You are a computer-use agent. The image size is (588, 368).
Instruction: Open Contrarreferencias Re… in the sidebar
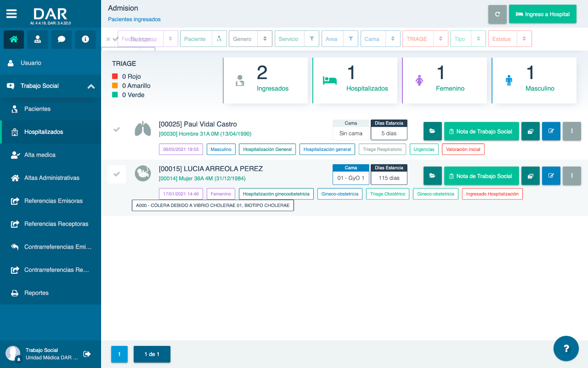pos(50,270)
